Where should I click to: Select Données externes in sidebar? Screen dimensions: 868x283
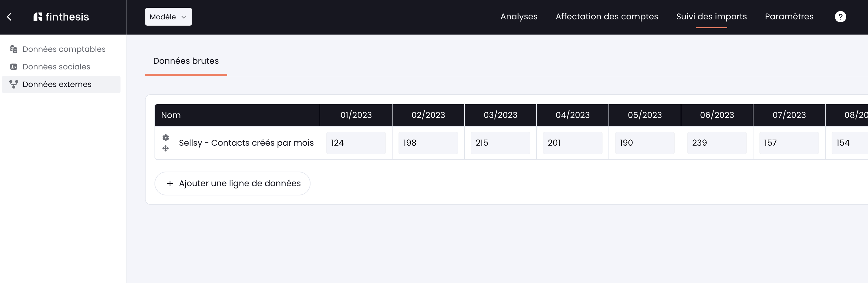click(61, 84)
